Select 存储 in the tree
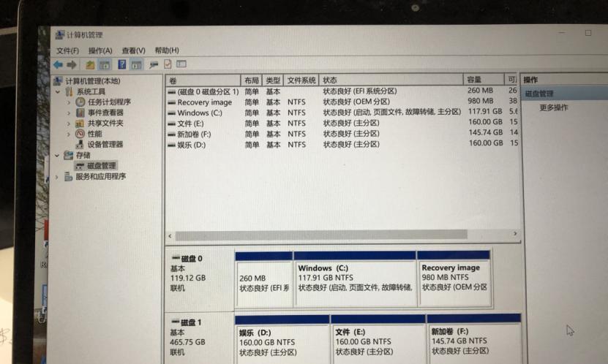This screenshot has height=364, width=608. [x=83, y=155]
